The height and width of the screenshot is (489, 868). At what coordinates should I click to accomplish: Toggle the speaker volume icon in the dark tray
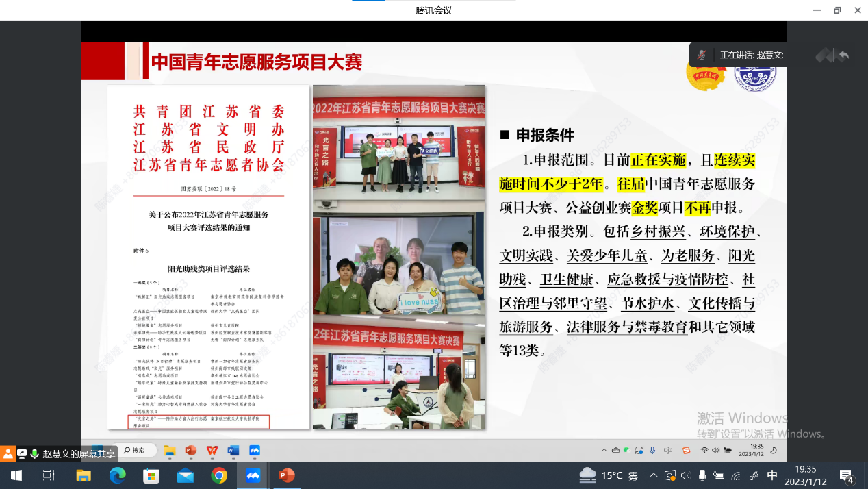point(685,475)
